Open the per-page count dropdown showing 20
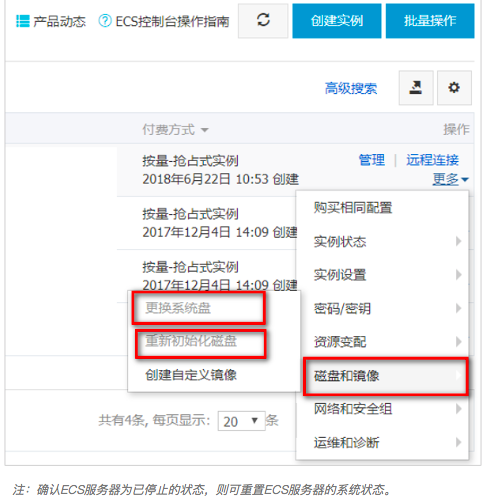 coord(241,421)
